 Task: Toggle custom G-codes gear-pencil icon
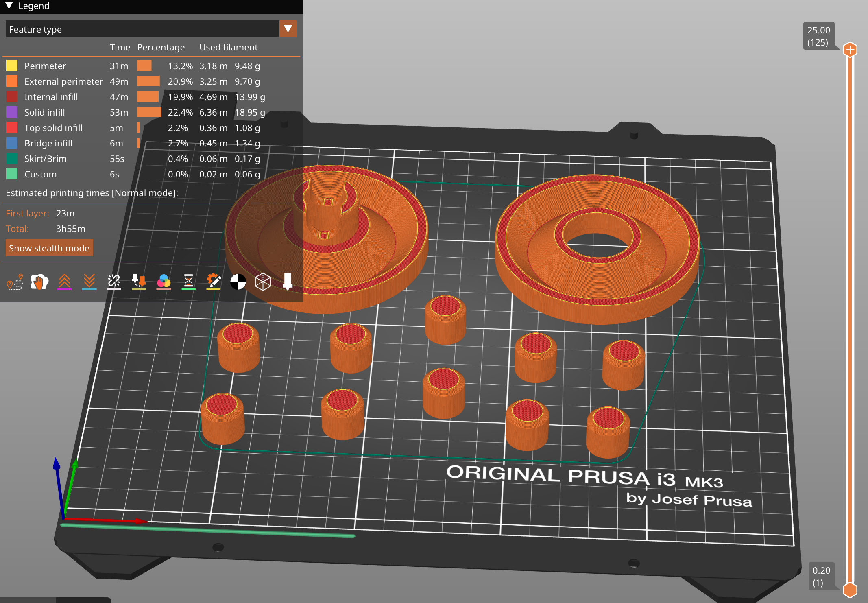tap(213, 282)
